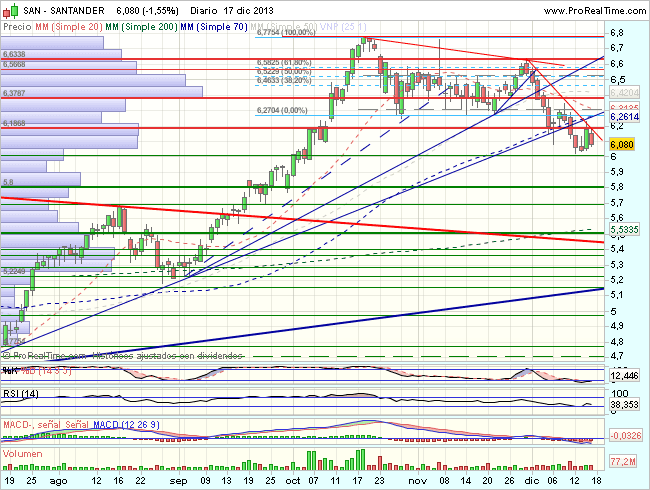Open the Diario timeframe label
The width and height of the screenshot is (650, 490).
(x=204, y=11)
